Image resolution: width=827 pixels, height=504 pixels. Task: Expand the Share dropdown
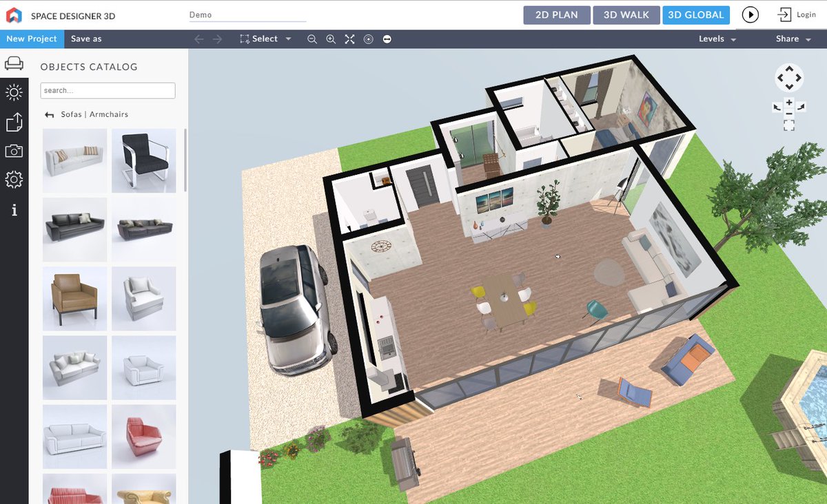(x=793, y=39)
